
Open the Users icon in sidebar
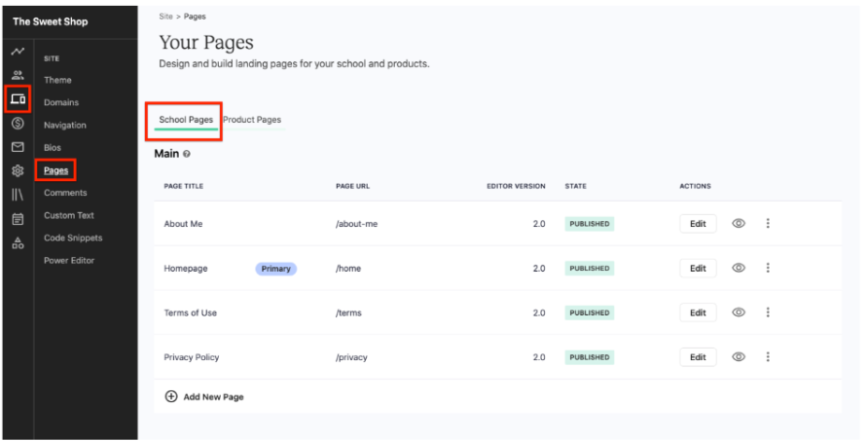point(18,75)
